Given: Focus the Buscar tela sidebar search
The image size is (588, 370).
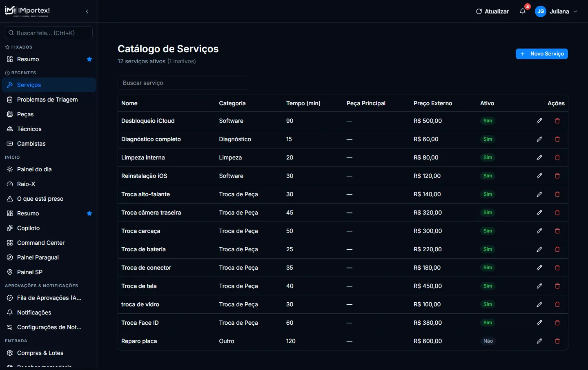Looking at the screenshot, I should [49, 33].
